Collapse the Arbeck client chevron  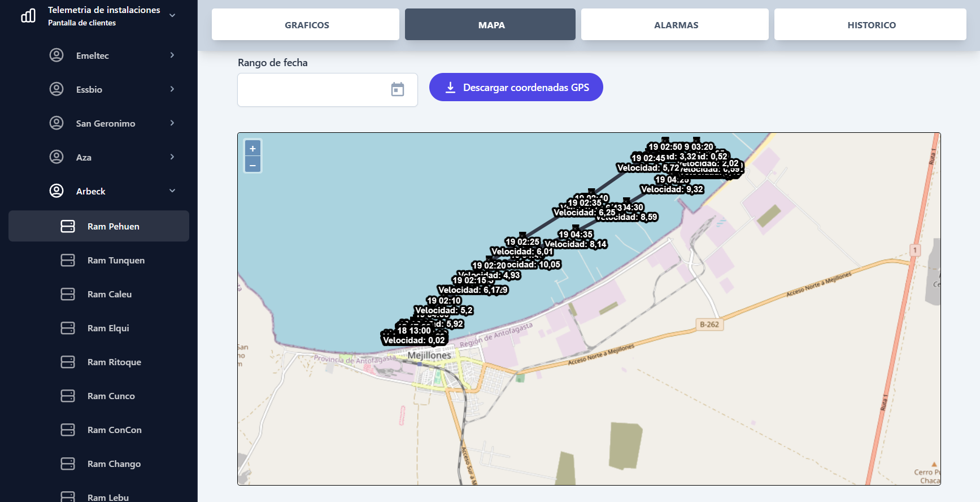coord(172,191)
